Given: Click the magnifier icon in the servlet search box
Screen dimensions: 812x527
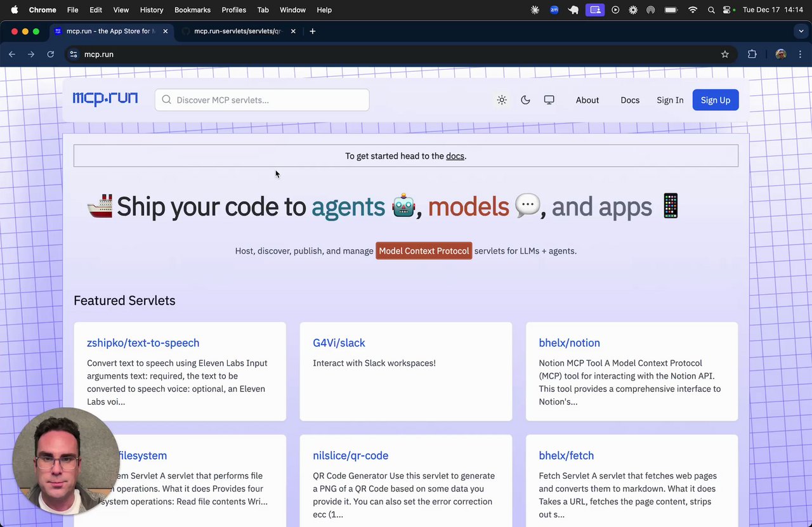Looking at the screenshot, I should coord(166,100).
